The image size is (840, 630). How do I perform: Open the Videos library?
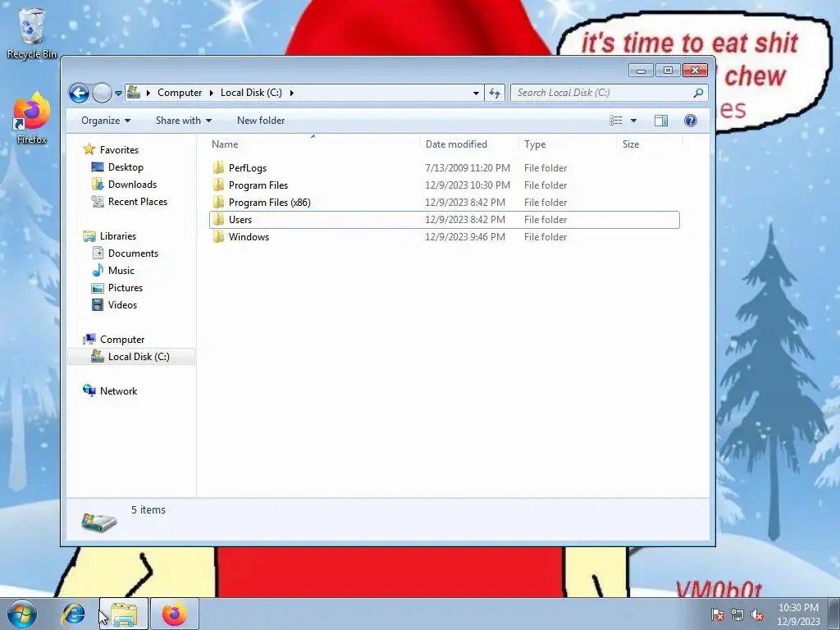(122, 304)
